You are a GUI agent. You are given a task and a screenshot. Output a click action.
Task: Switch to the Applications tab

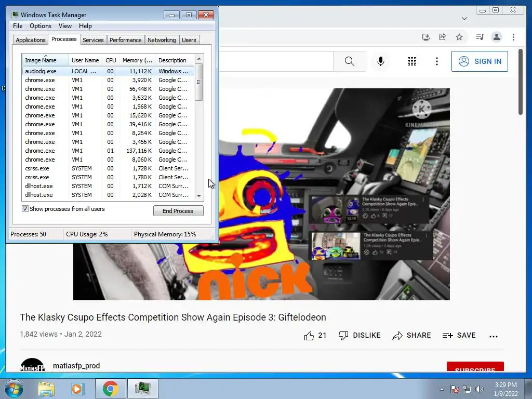31,40
